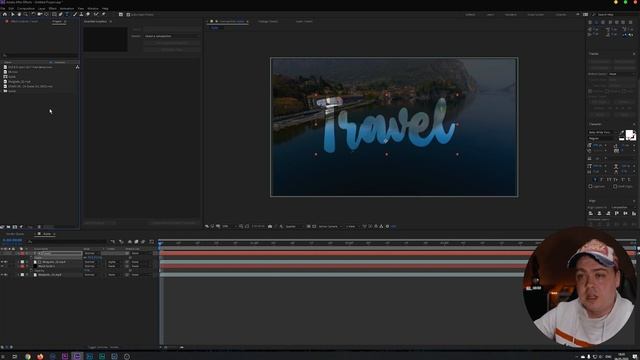Select the Rectangle shape tool
Screen dimensions: 640x360
tap(54, 14)
